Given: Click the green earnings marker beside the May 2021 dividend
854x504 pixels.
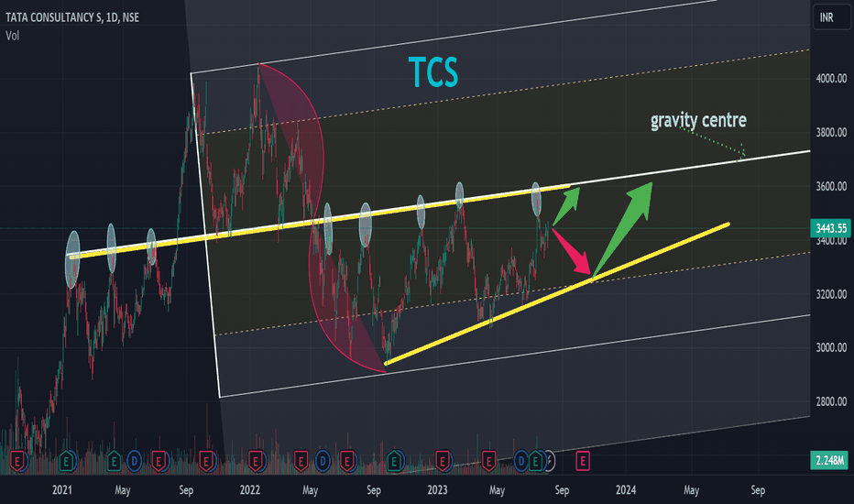Looking at the screenshot, I should pos(114,462).
